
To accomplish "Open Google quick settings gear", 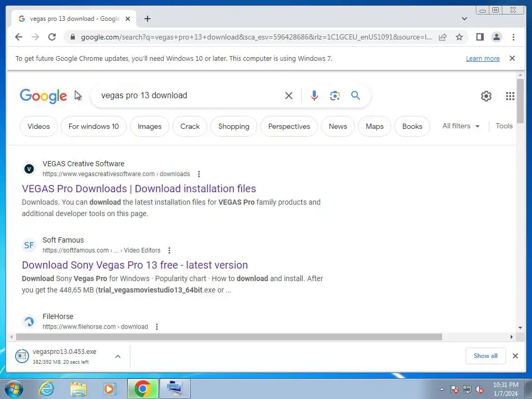I will pyautogui.click(x=486, y=96).
